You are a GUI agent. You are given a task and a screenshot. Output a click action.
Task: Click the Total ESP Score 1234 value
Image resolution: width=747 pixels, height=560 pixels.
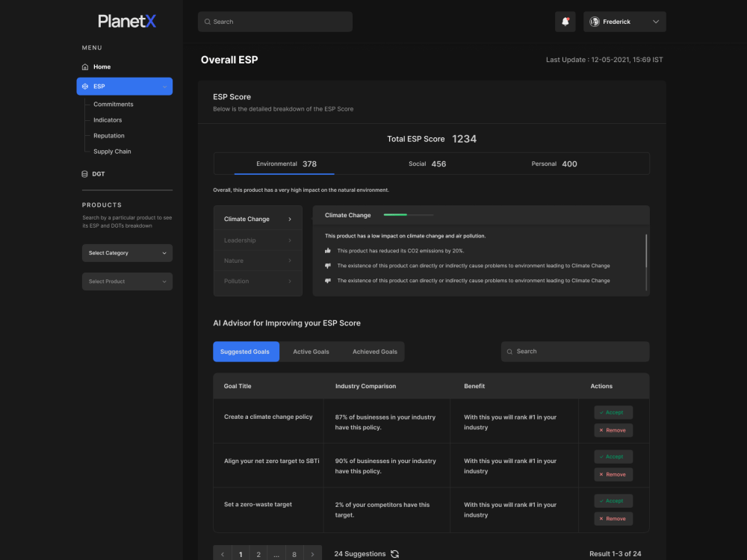(x=464, y=139)
